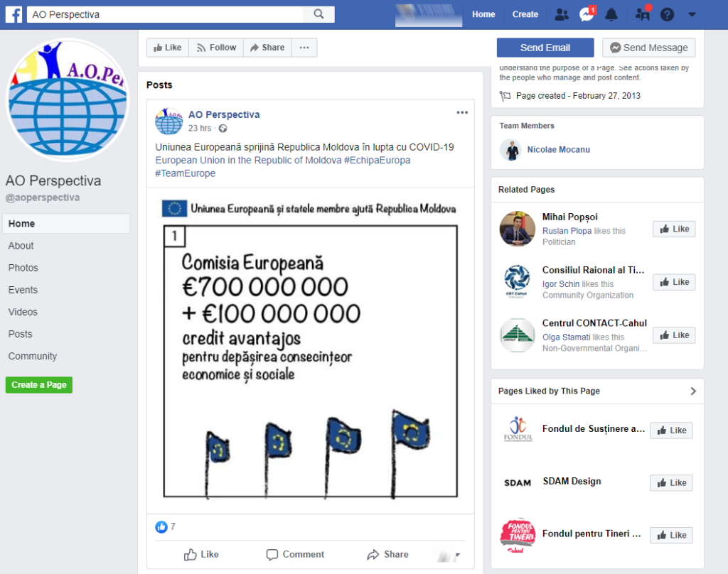Like the Mihai Popșoi related page
728x574 pixels.
click(674, 229)
